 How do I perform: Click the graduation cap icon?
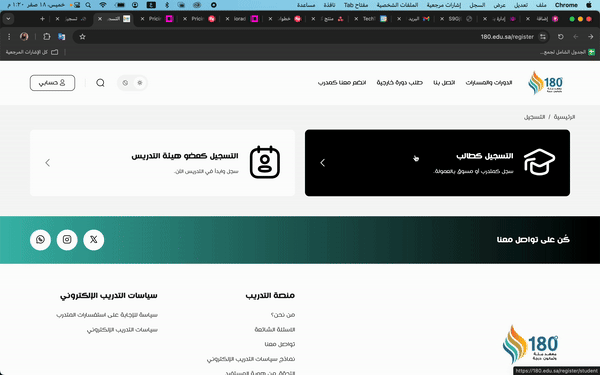coord(540,162)
